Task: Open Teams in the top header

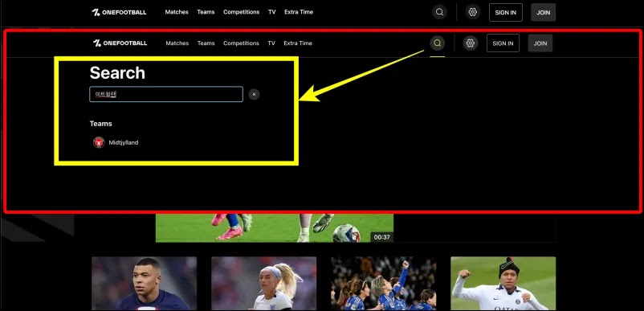Action: [206, 12]
